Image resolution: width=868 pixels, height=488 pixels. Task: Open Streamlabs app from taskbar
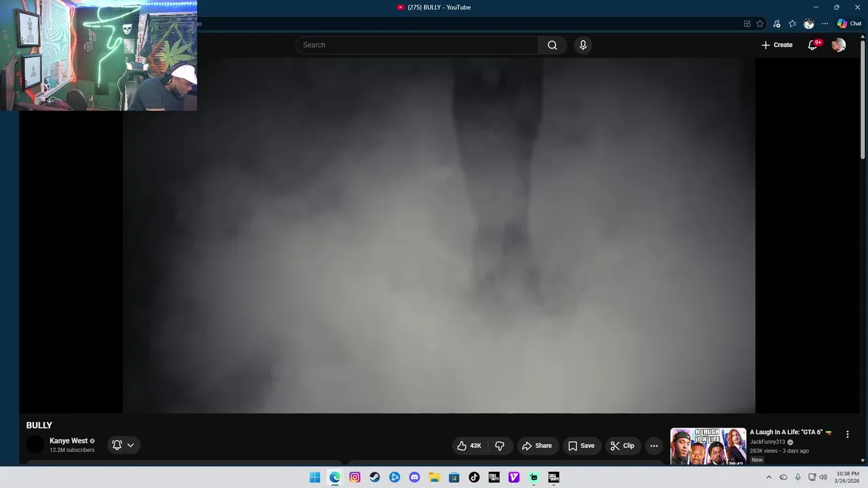click(534, 477)
